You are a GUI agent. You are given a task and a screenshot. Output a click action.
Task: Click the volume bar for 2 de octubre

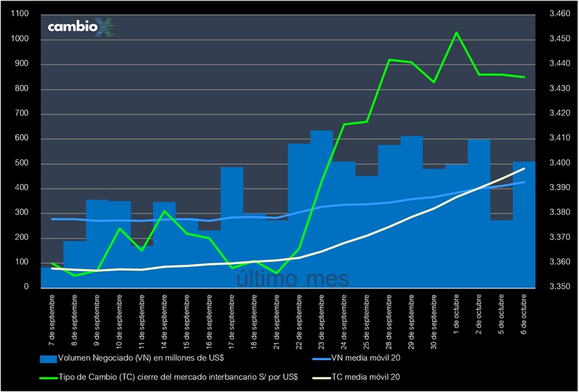pyautogui.click(x=479, y=213)
